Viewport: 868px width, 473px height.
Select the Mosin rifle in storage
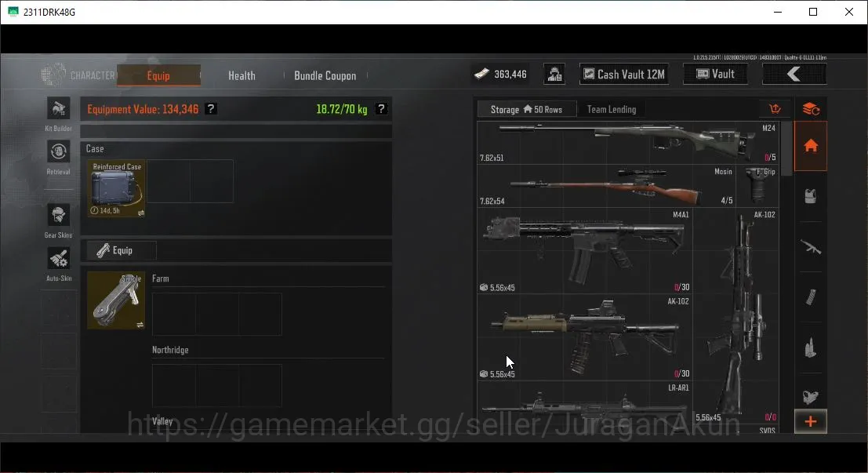pos(607,186)
